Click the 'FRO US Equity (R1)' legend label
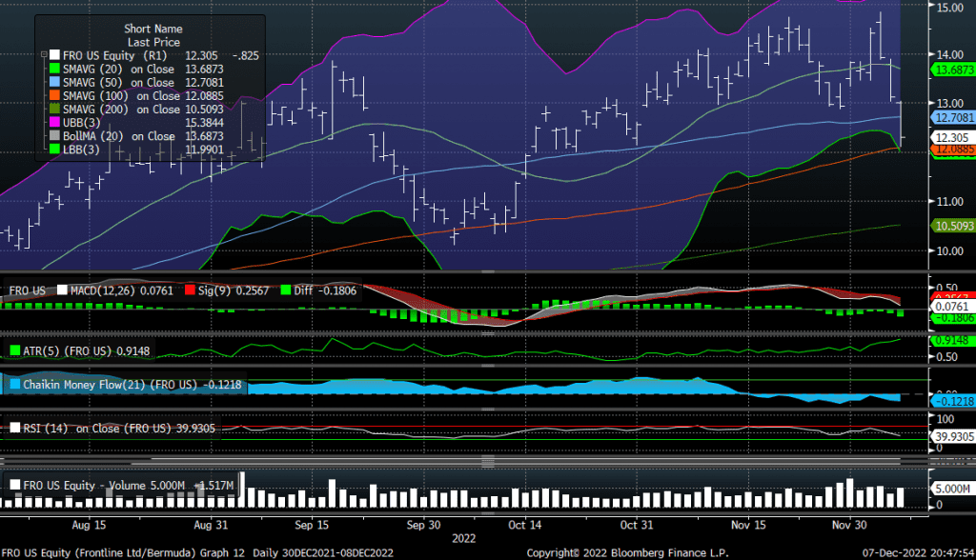Viewport: 976px width, 560px height. pyautogui.click(x=115, y=55)
